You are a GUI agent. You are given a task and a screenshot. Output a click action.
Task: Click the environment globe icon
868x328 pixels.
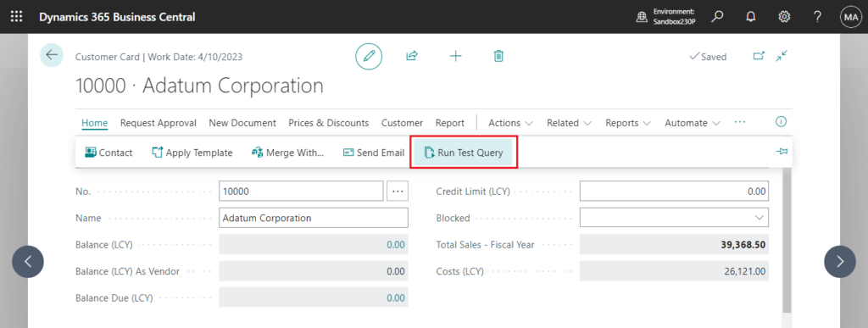click(x=642, y=17)
